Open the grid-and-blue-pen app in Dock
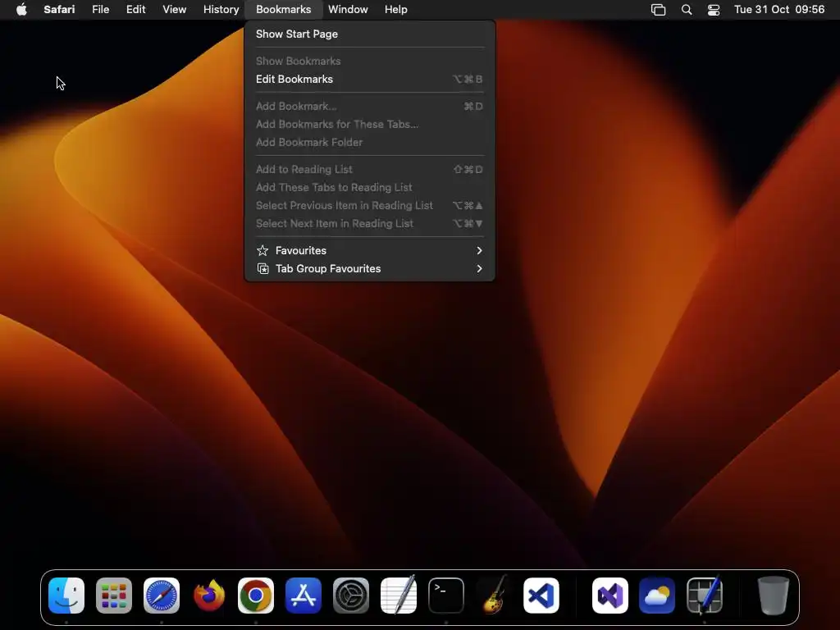The image size is (840, 630). click(705, 596)
